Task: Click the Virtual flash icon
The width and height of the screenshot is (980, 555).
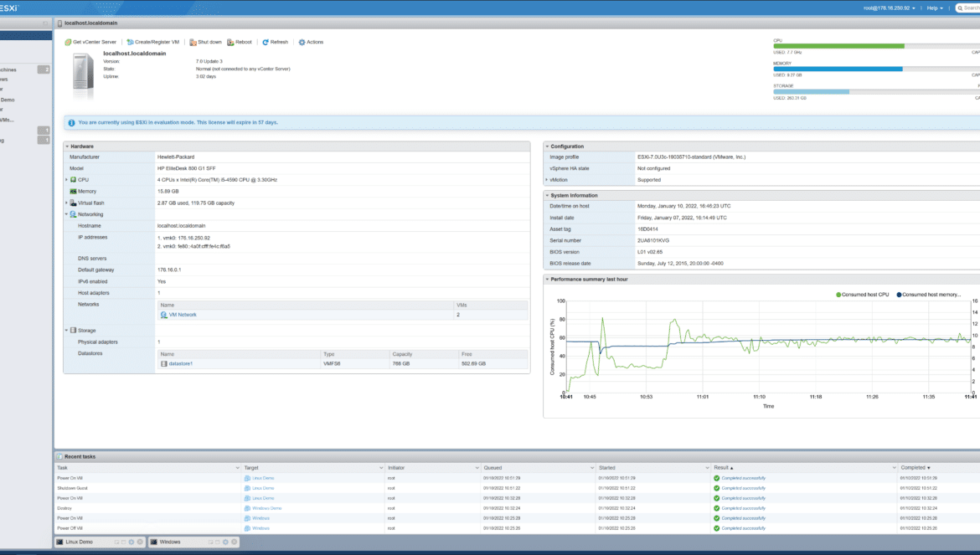Action: point(73,203)
